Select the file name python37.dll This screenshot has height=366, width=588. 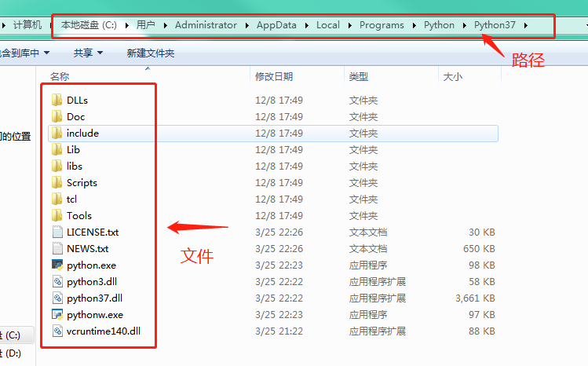(x=94, y=298)
